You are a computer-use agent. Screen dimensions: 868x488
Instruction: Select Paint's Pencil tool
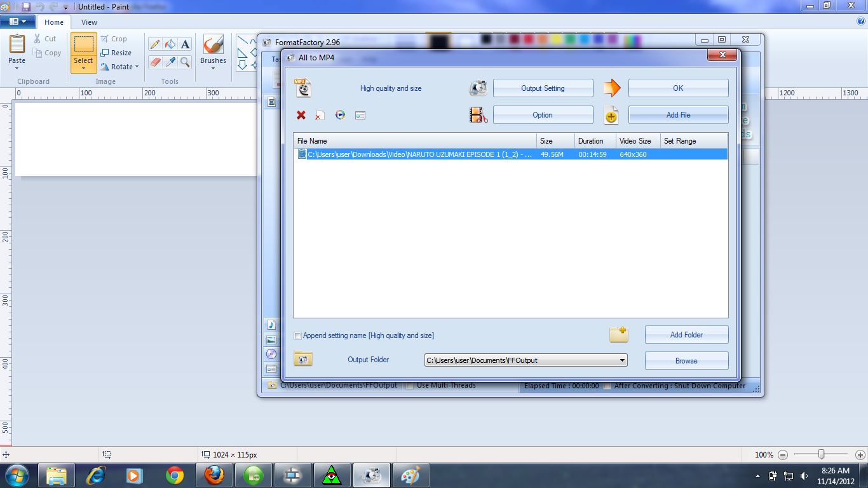click(x=155, y=44)
